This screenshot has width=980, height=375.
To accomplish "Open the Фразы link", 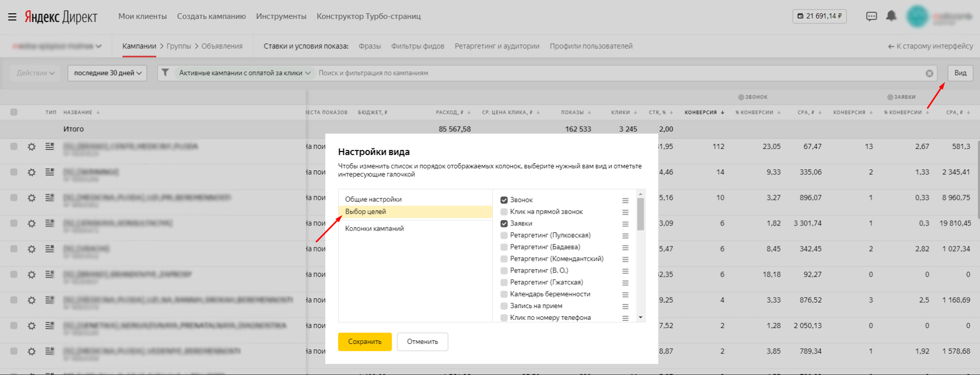I will coord(370,46).
